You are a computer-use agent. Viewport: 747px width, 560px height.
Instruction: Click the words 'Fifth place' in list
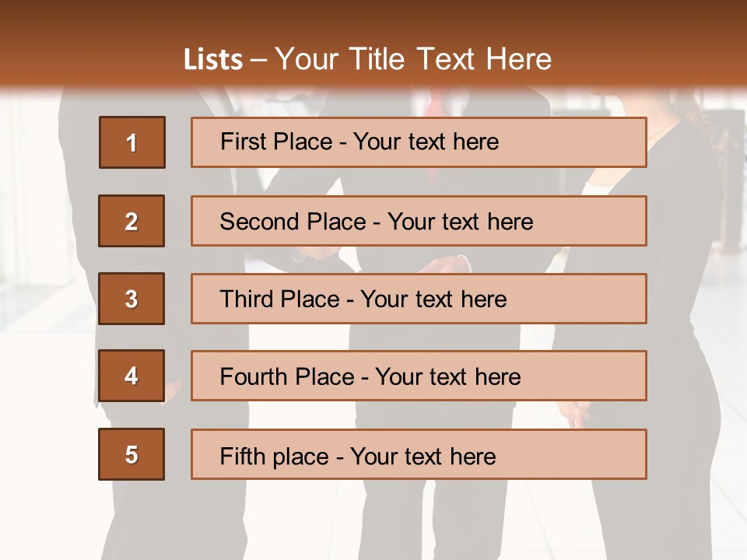[x=275, y=456]
